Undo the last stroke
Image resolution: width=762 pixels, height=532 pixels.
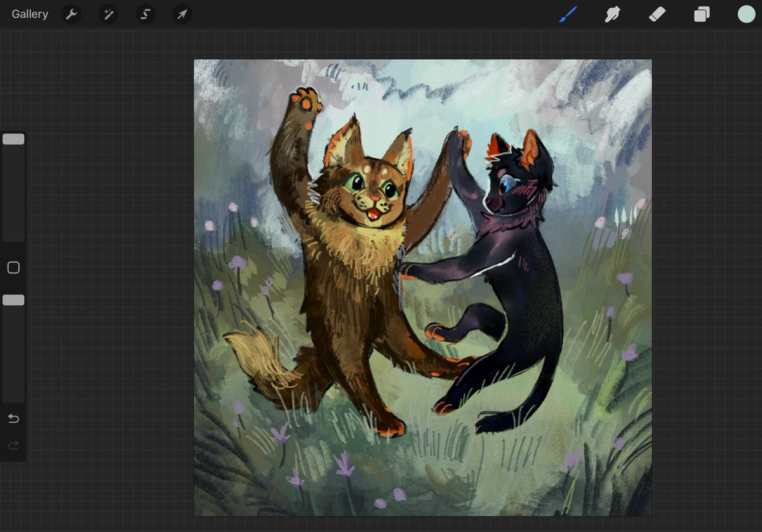[x=13, y=418]
